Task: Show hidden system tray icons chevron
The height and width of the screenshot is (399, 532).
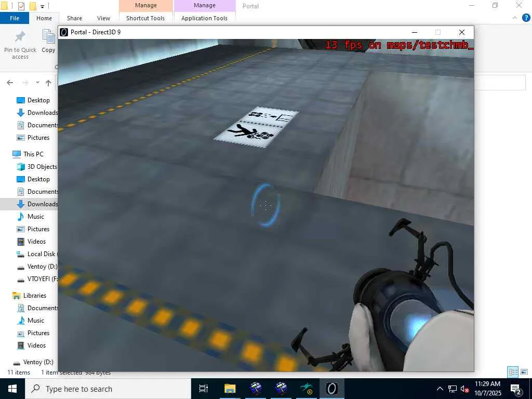Action: click(440, 389)
